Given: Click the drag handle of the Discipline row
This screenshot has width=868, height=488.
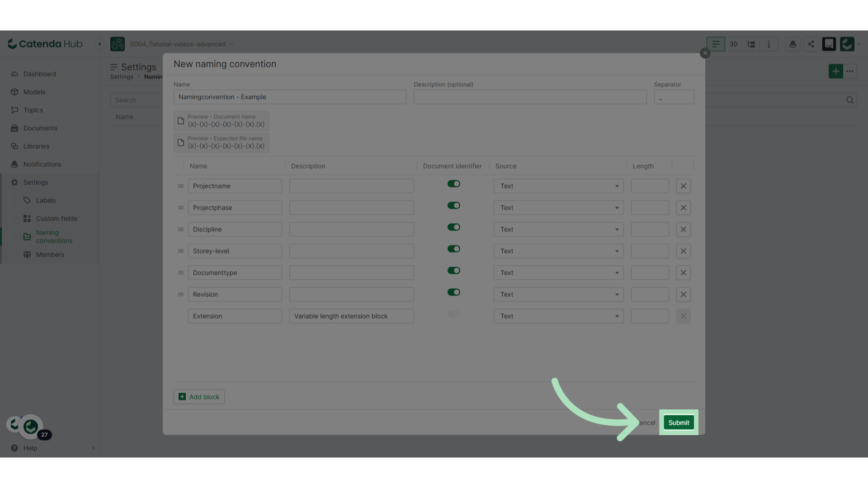Looking at the screenshot, I should 181,229.
